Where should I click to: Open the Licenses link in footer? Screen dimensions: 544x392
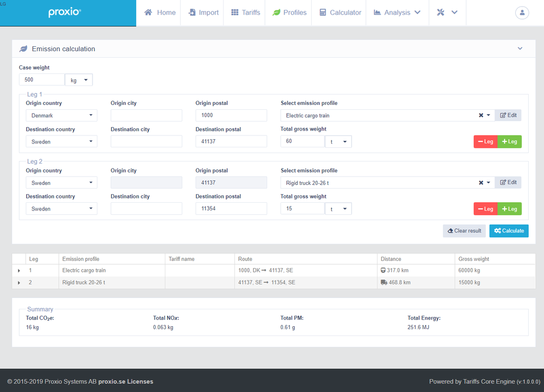click(x=140, y=382)
